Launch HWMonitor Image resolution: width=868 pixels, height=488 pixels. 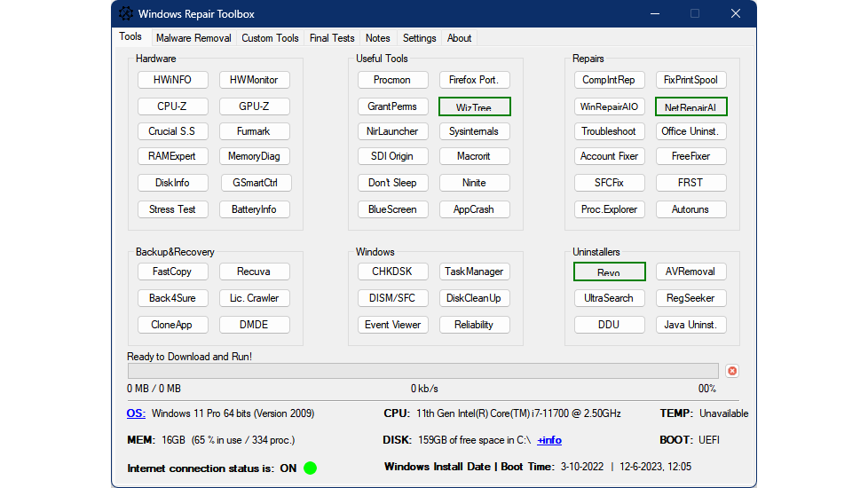(x=254, y=80)
